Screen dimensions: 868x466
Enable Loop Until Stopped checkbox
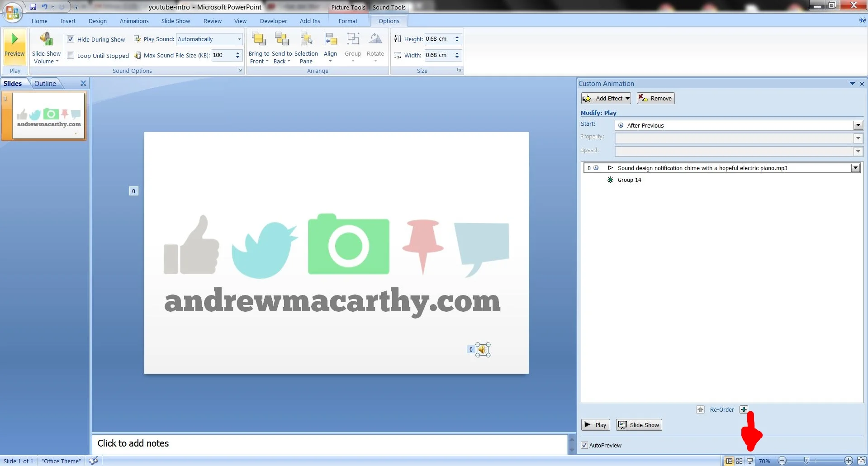[71, 55]
